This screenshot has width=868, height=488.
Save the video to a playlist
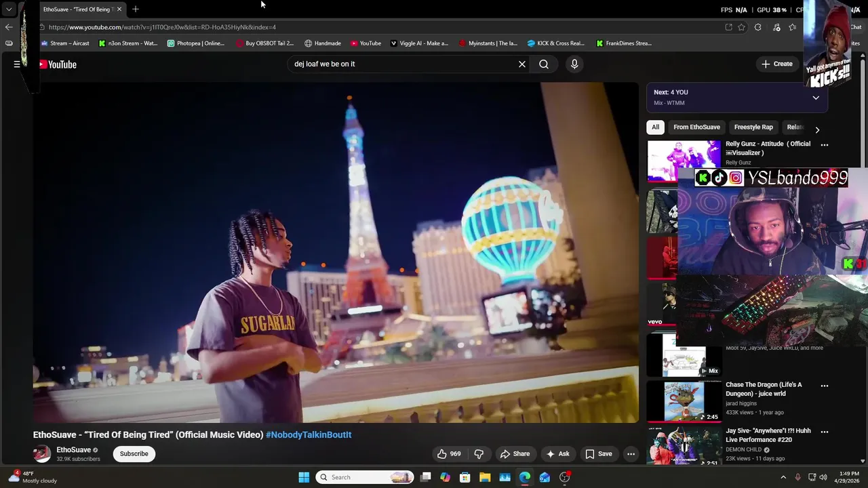(599, 454)
